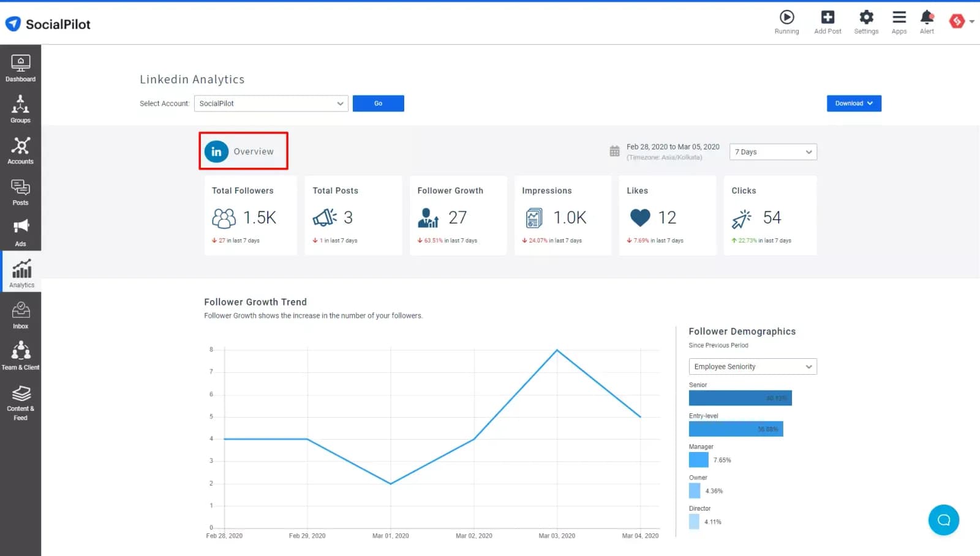The height and width of the screenshot is (556, 980).
Task: Open Content & Feed section
Action: coord(20,402)
